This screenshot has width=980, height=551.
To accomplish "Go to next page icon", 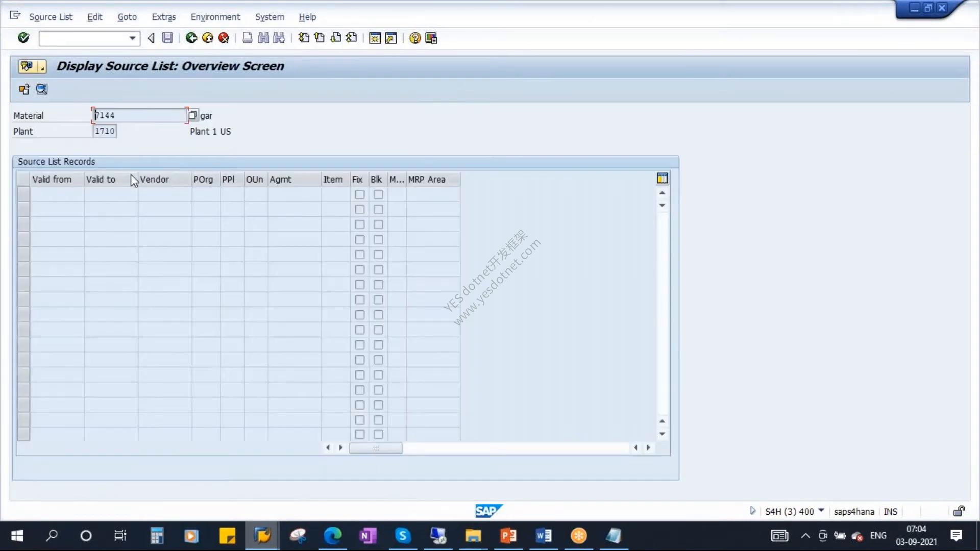I will coord(335,38).
